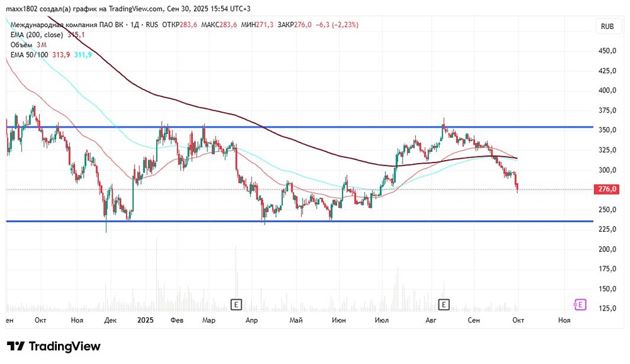
Task: Click the cyan EMA value 311,9
Action: coord(83,55)
